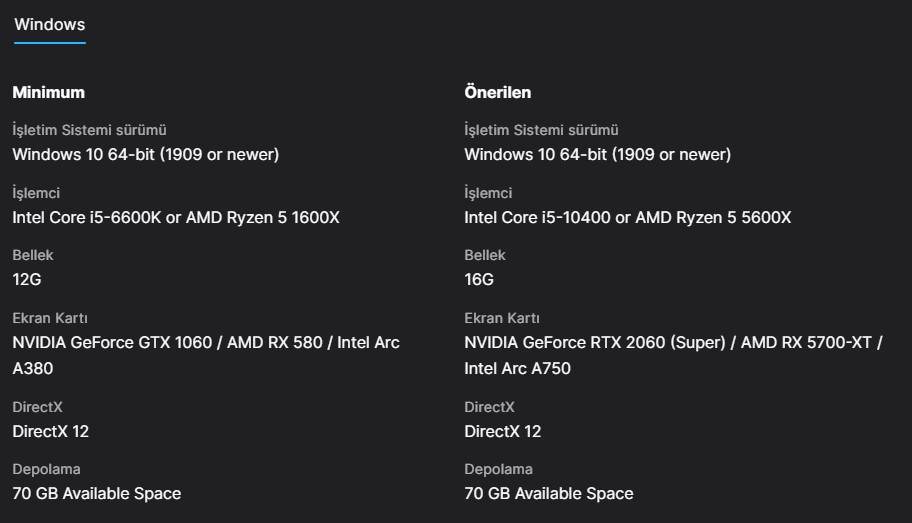Click the Intel Arc A750 text
The image size is (912, 523).
(x=517, y=368)
